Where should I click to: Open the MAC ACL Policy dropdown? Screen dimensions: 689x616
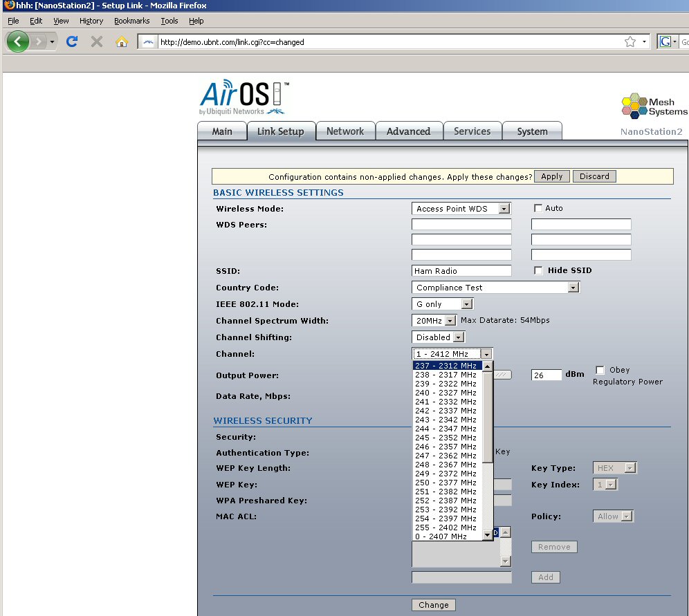613,516
